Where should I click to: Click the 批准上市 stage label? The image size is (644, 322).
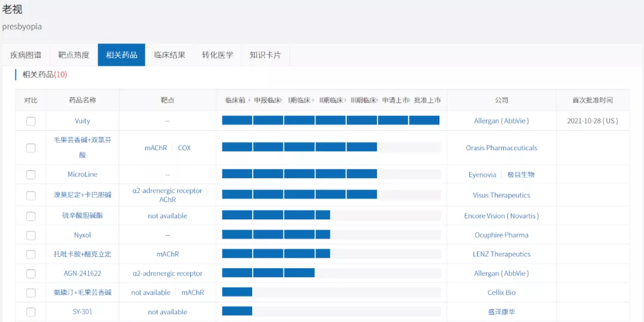tap(428, 100)
